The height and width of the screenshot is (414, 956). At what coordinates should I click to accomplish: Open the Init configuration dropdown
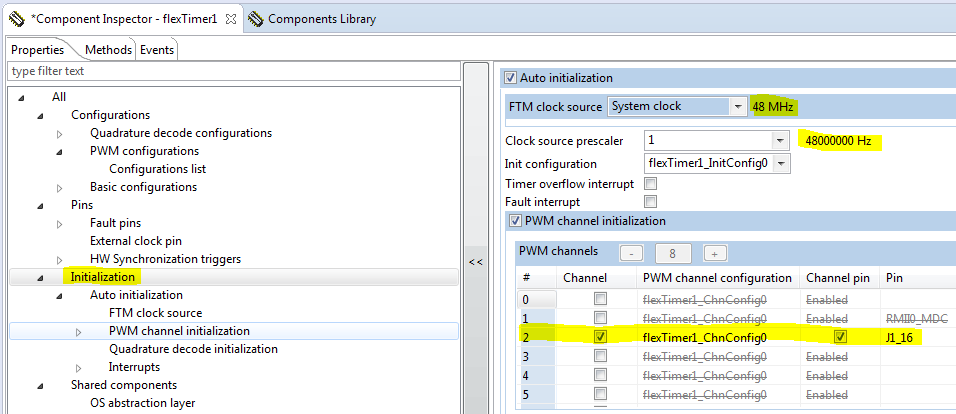pyautogui.click(x=780, y=163)
